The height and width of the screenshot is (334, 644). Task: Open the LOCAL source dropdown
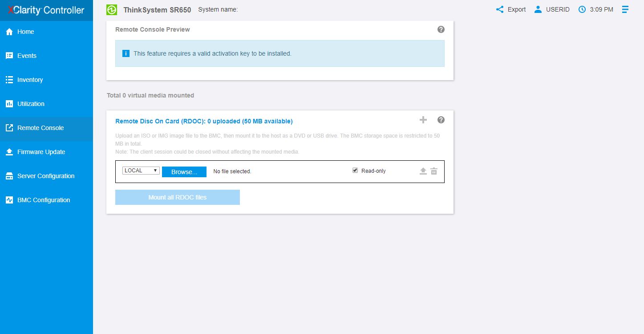coord(141,171)
